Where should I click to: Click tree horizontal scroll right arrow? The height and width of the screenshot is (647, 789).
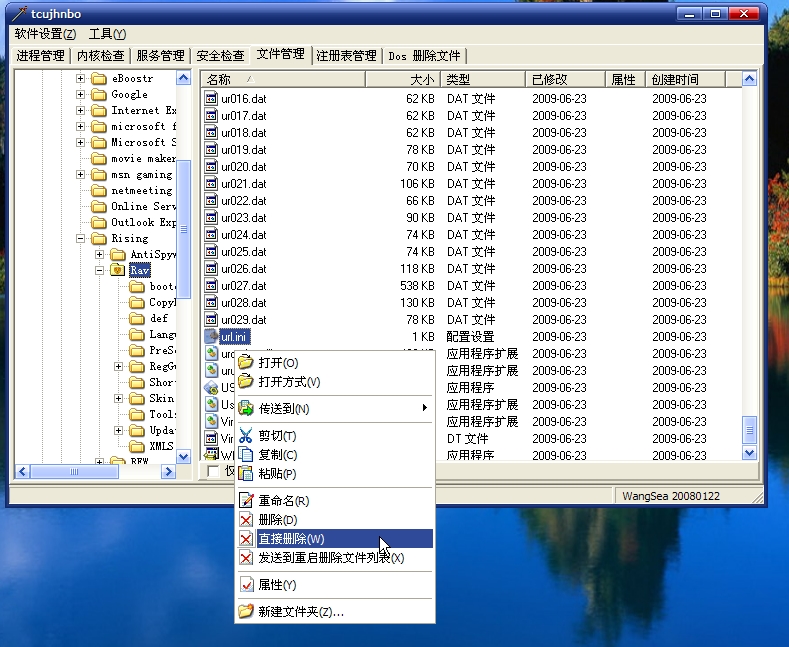pos(169,471)
